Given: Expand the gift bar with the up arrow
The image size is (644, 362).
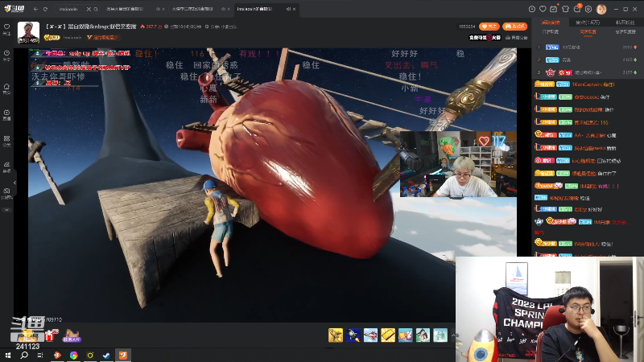Looking at the screenshot, I should (453, 335).
